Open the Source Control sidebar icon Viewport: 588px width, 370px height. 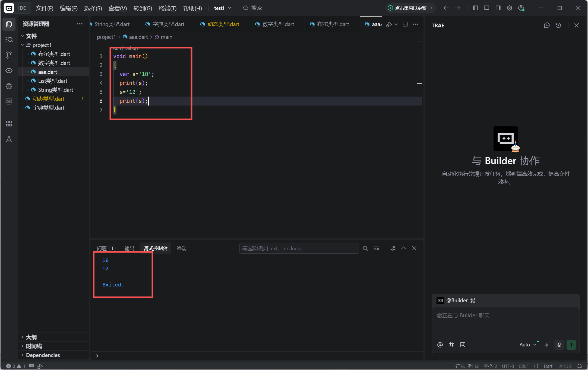[9, 55]
